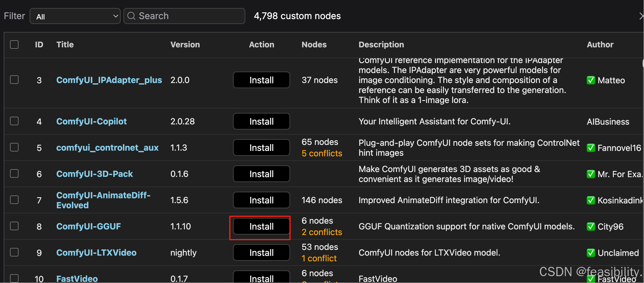Click the verified checkmark icon beside Fannovel16
The image size is (644, 283).
591,148
